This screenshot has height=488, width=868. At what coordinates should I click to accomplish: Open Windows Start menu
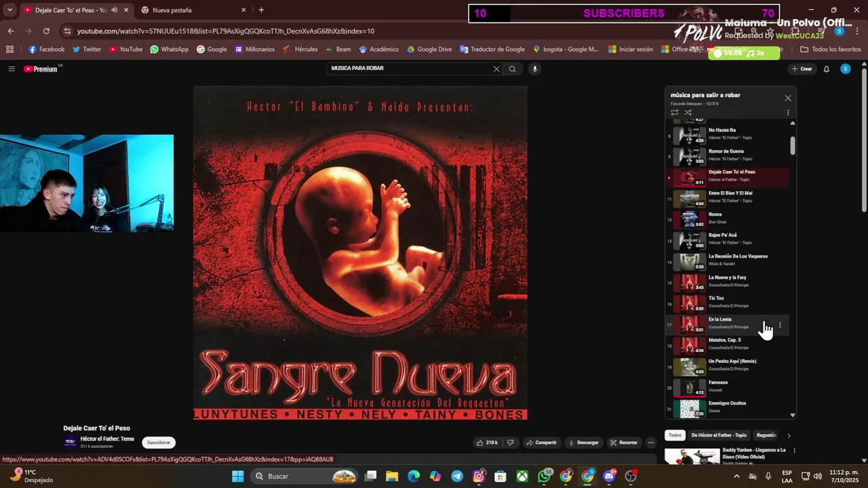pyautogui.click(x=238, y=476)
